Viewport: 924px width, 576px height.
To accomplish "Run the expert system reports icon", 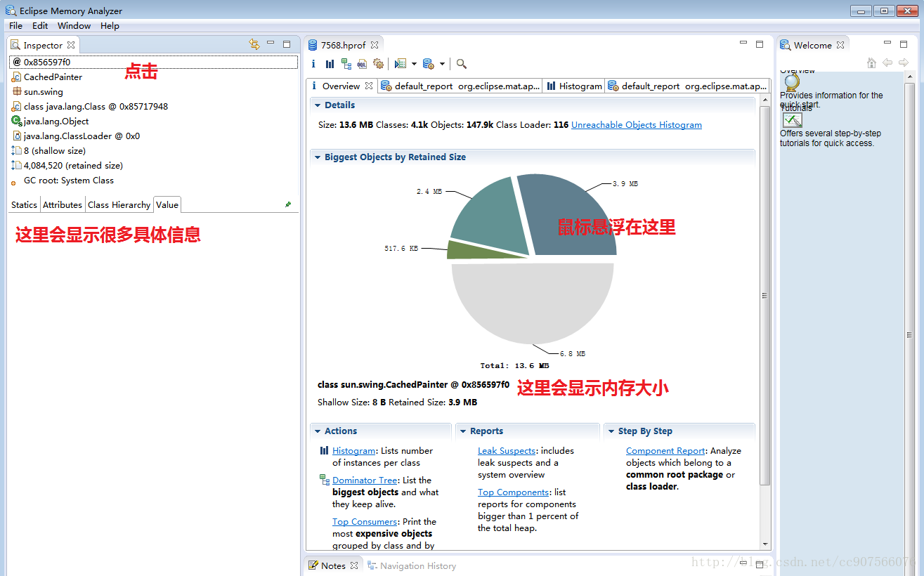I will point(401,64).
